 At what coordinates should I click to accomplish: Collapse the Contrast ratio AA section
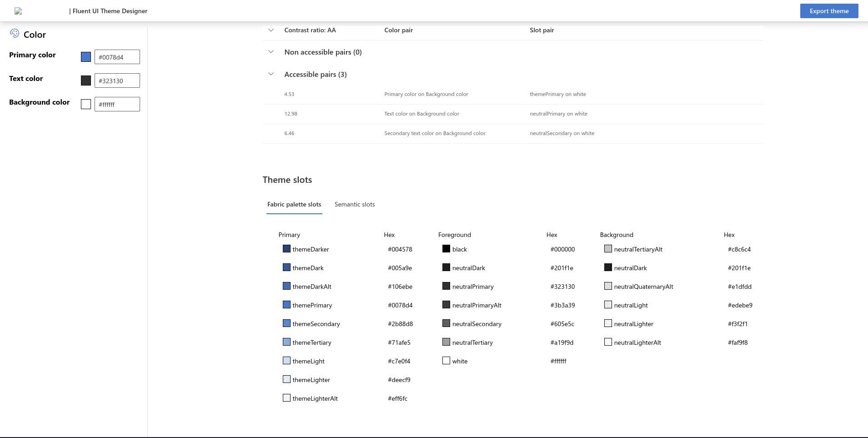tap(271, 30)
